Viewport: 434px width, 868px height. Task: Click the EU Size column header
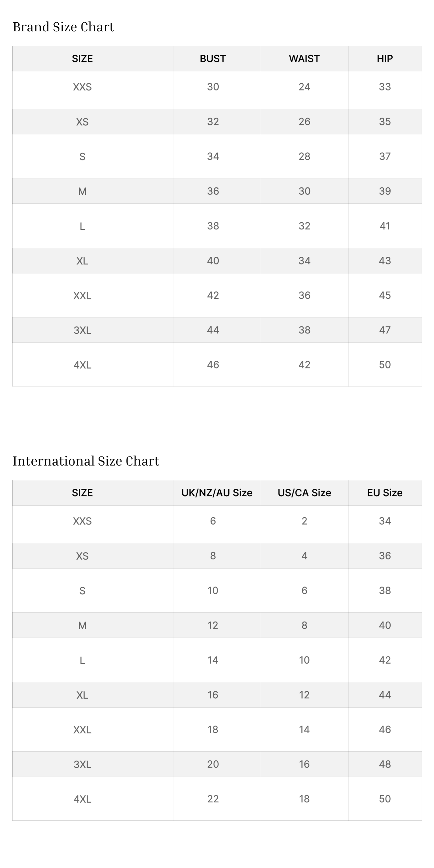coord(385,493)
